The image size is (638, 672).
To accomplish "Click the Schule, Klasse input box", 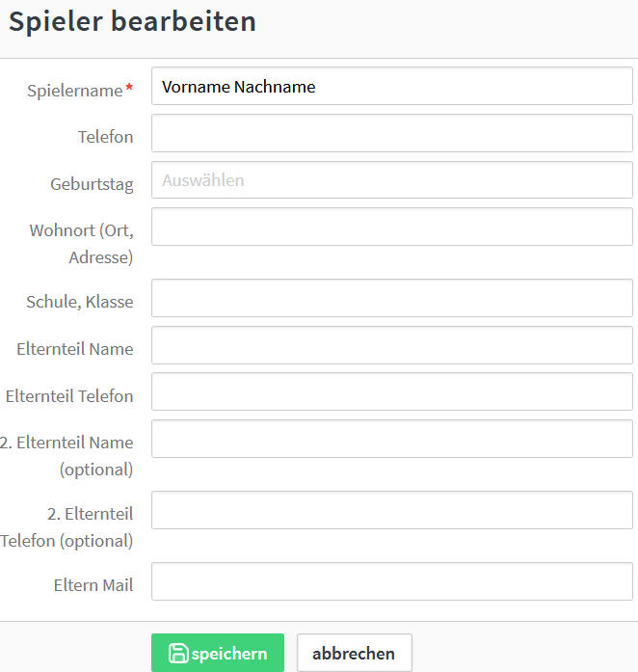I will coord(391,299).
